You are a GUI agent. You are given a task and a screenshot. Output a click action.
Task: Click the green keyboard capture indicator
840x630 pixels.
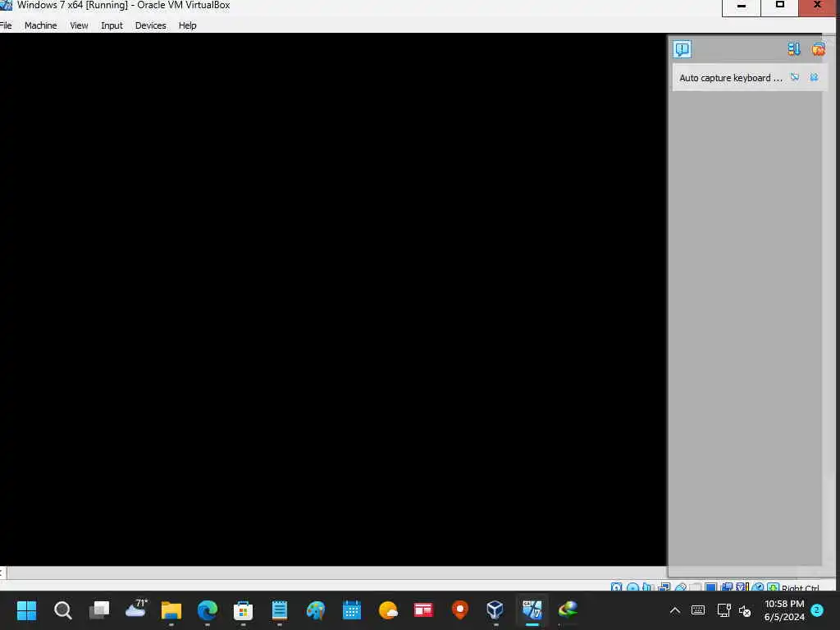pos(773,587)
